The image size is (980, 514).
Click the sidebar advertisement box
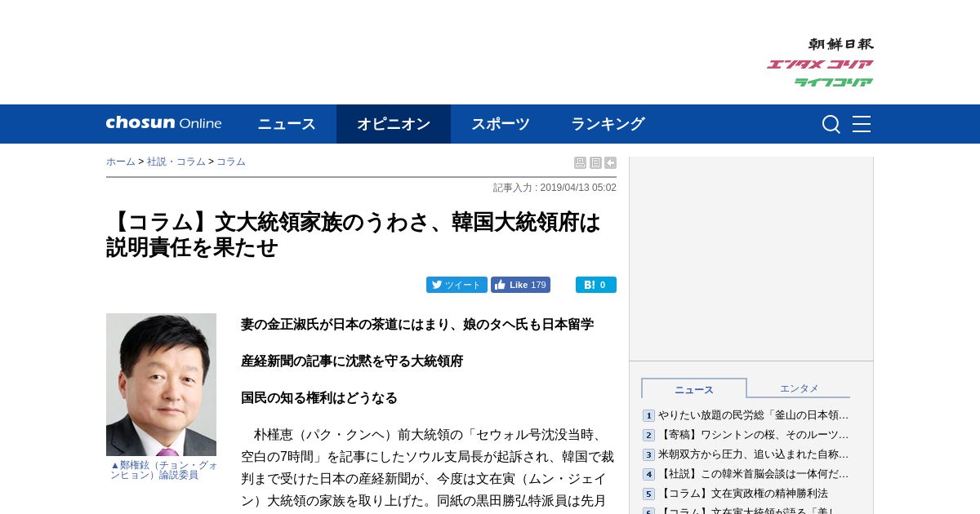(751, 259)
